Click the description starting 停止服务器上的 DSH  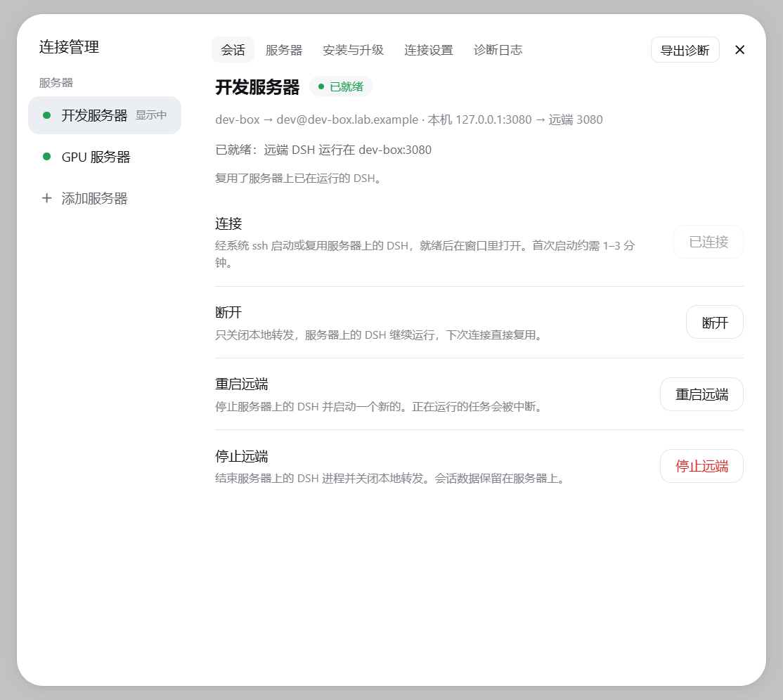coord(380,406)
